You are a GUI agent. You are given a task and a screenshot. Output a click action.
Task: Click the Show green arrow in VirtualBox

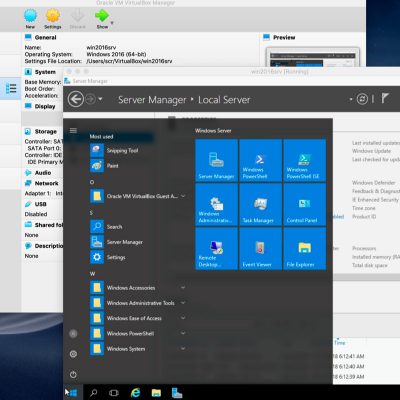click(102, 16)
